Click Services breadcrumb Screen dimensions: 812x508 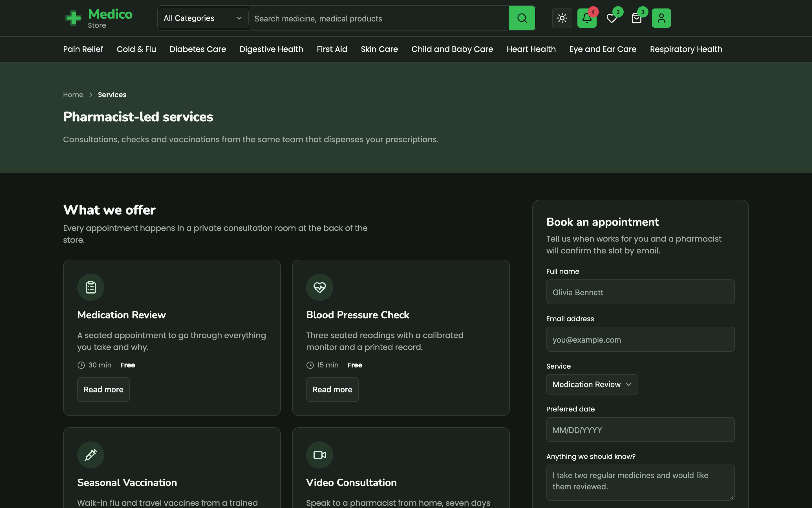(112, 95)
